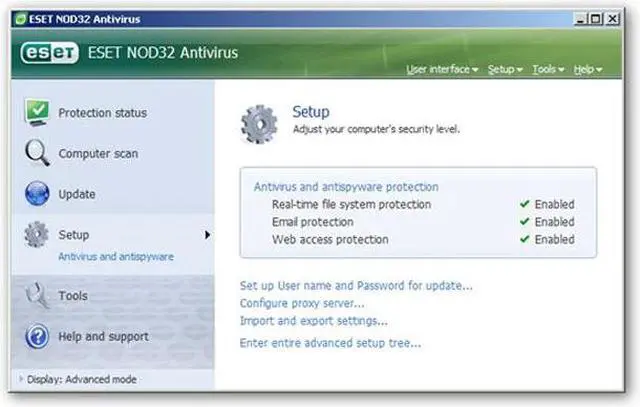The image size is (640, 407).
Task: Click the Protection status checkmark monitor icon
Action: [x=37, y=112]
